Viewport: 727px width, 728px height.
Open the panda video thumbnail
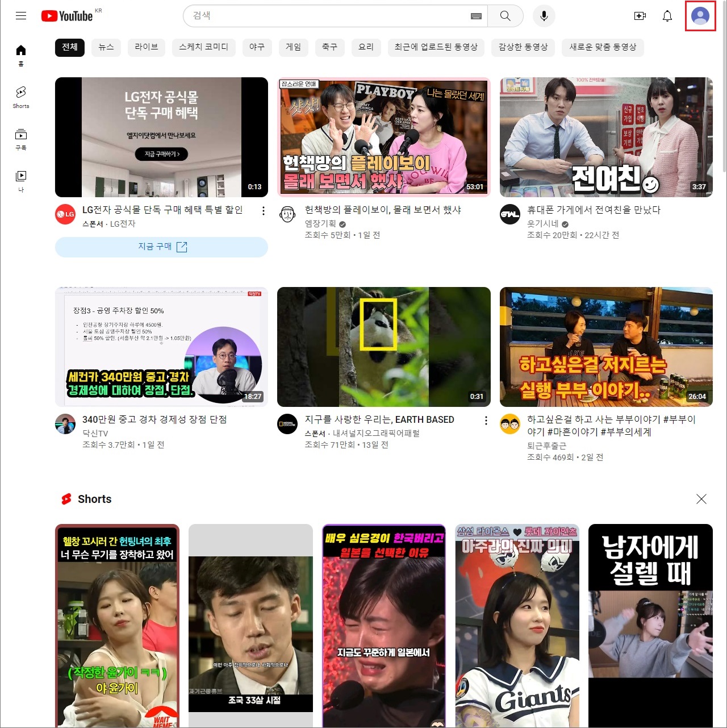(384, 347)
